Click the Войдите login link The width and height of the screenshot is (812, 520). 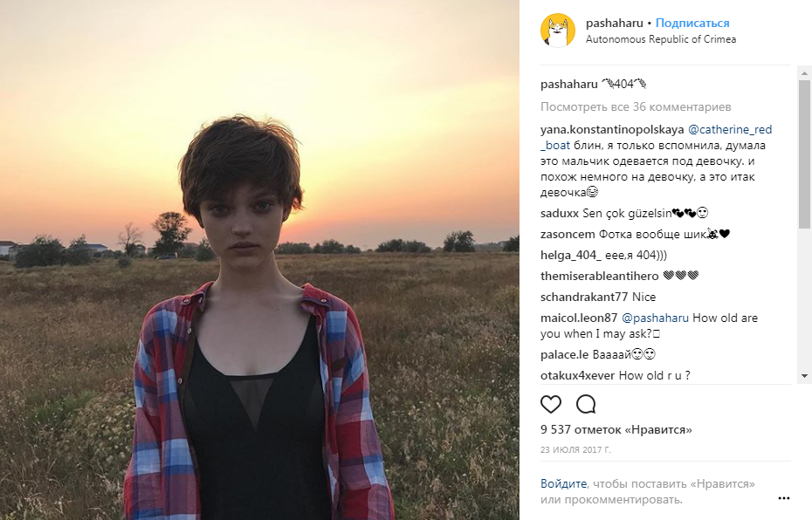click(x=563, y=483)
